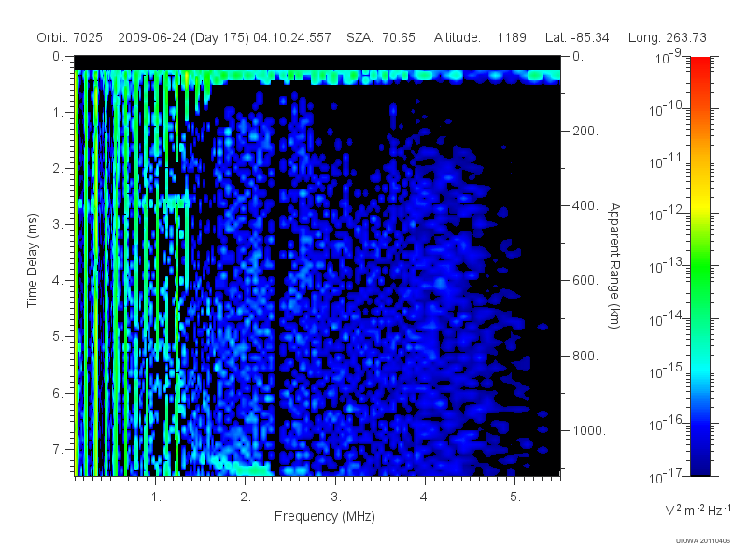Click the '2.' tick on frequency axis
The image size is (747, 560).
[x=246, y=497]
